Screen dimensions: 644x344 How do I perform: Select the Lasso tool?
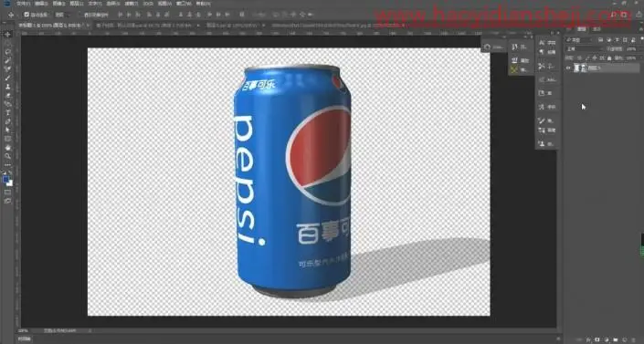click(x=7, y=52)
